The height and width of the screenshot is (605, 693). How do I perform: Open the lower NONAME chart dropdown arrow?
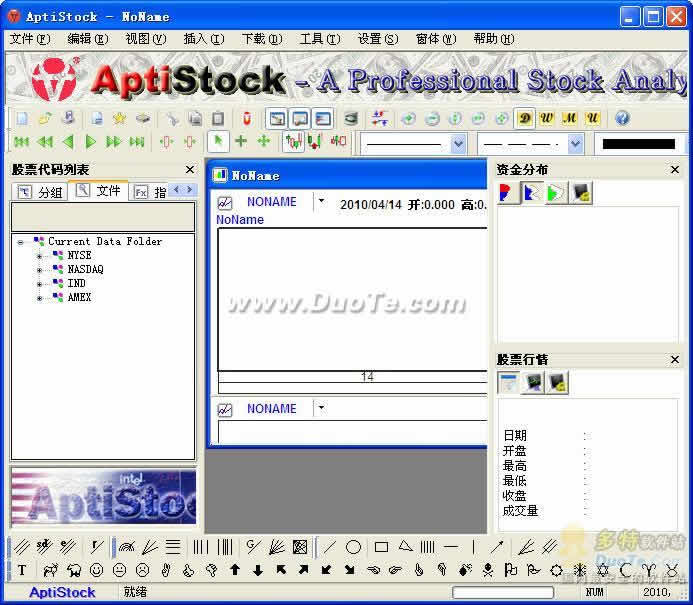pyautogui.click(x=321, y=407)
